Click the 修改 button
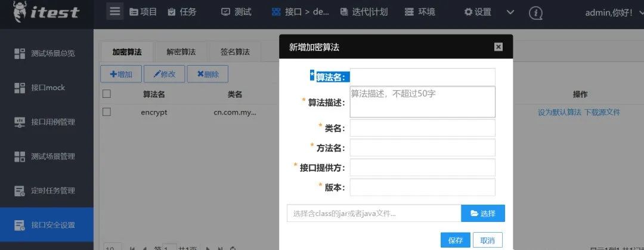Viewport: 644px width, 250px height. 165,74
